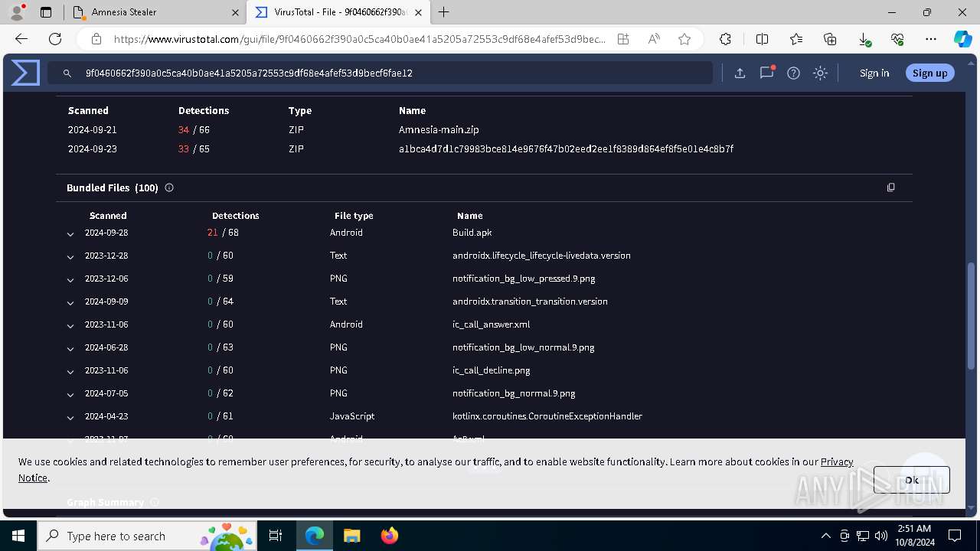The height and width of the screenshot is (551, 980).
Task: Open Edge split screen icon
Action: (762, 39)
